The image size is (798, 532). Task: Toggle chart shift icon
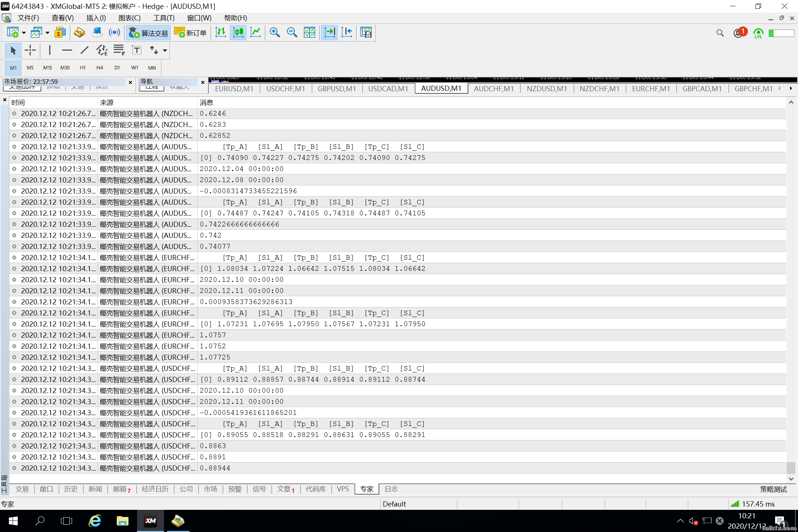(347, 33)
